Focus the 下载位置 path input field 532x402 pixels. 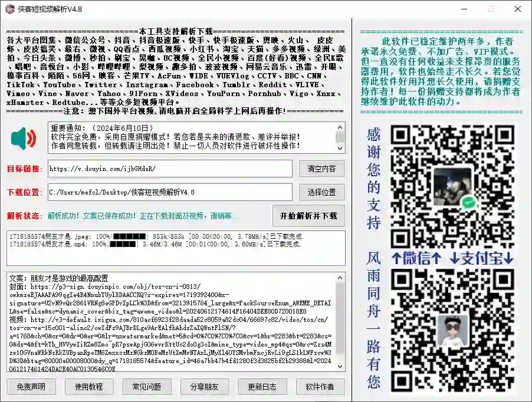coord(170,192)
